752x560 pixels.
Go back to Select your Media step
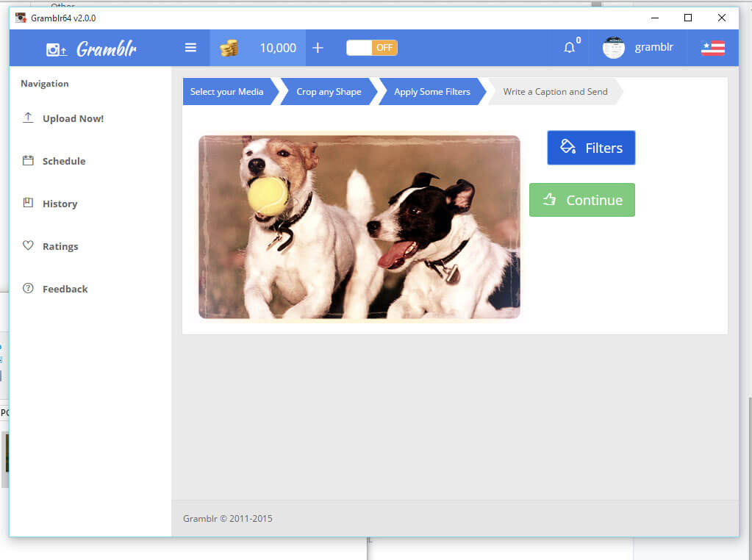coord(226,92)
